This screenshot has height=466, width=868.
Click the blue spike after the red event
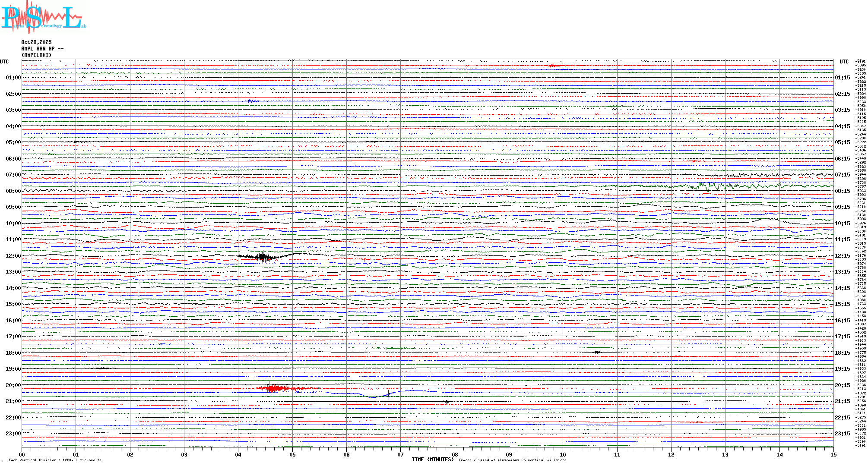click(x=388, y=394)
